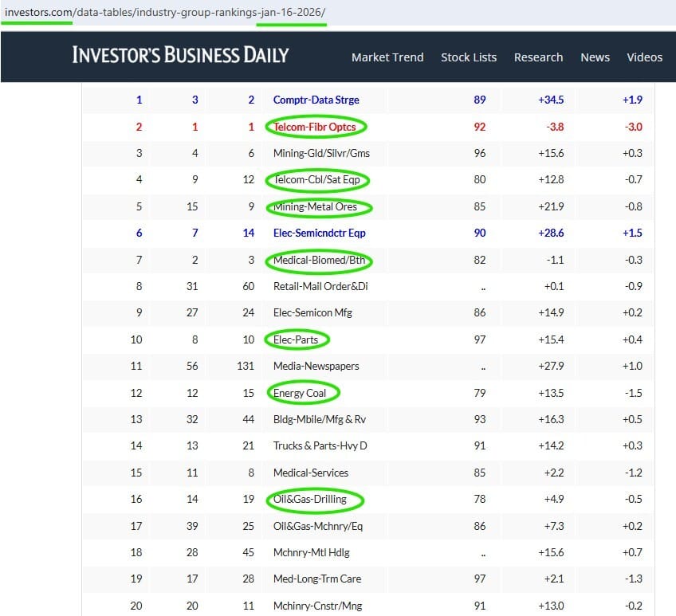The width and height of the screenshot is (676, 616).
Task: Click the +4.9 value for Oil&Gas-Drilling
Action: click(553, 500)
